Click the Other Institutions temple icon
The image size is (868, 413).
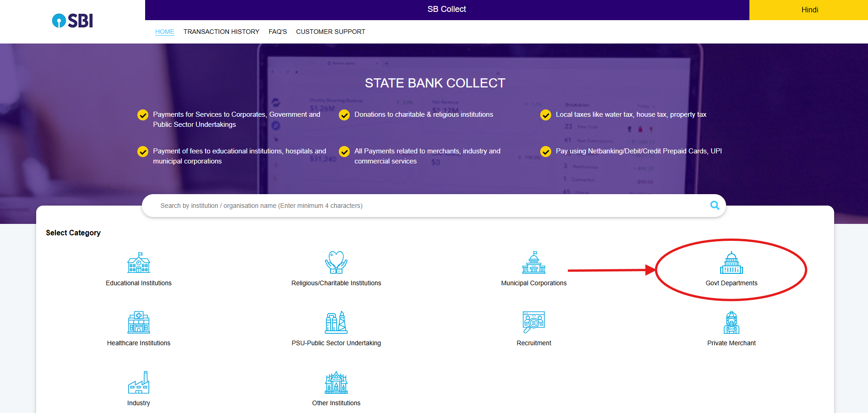pyautogui.click(x=336, y=382)
